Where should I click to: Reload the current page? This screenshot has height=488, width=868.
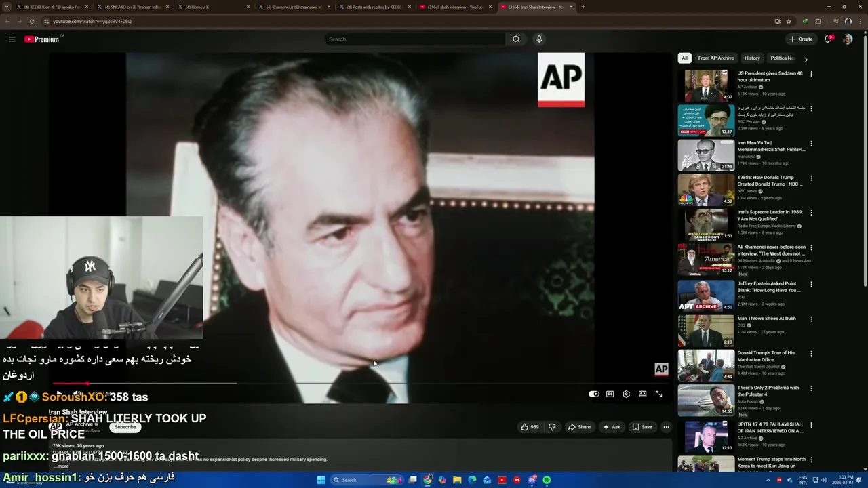pyautogui.click(x=31, y=21)
